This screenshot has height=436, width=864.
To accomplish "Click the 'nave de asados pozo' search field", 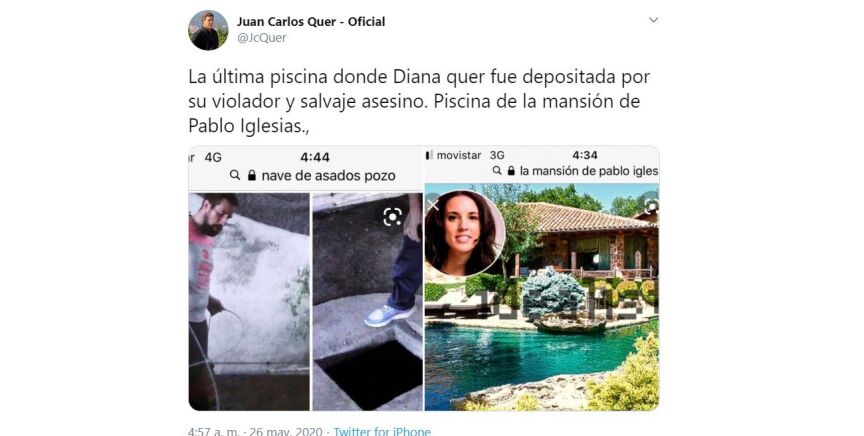I will (313, 175).
